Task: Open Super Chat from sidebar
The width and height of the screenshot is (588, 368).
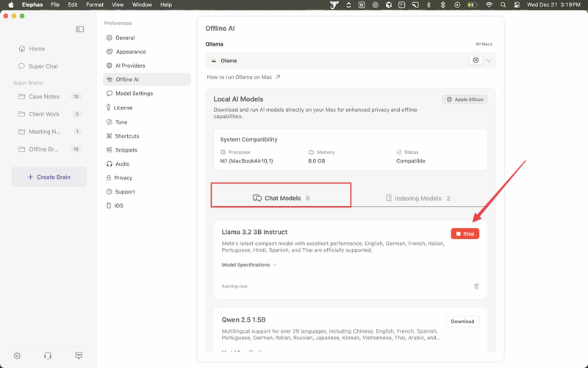Action: click(43, 66)
